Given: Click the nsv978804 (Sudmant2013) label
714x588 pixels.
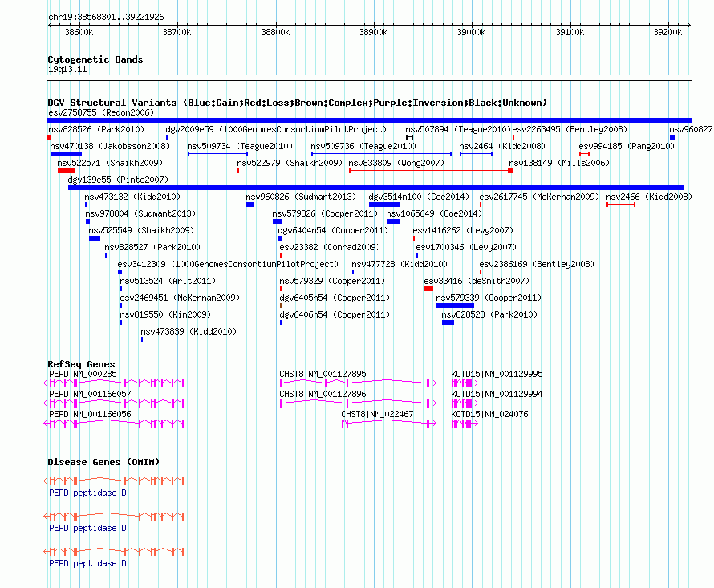Looking at the screenshot, I should [x=140, y=213].
